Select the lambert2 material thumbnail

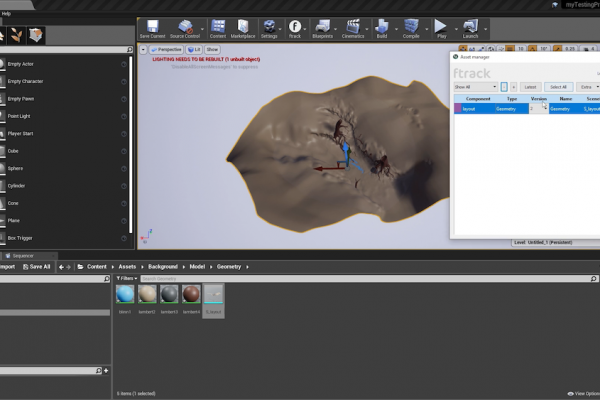[147, 294]
